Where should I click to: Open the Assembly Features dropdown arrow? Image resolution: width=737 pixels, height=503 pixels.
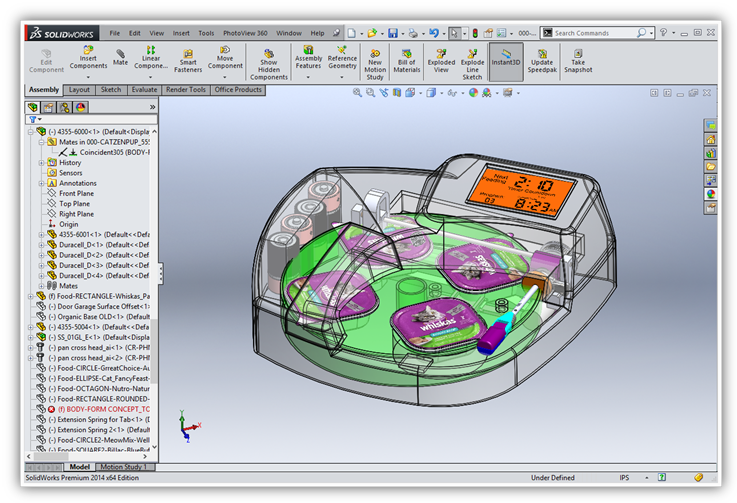tap(308, 75)
